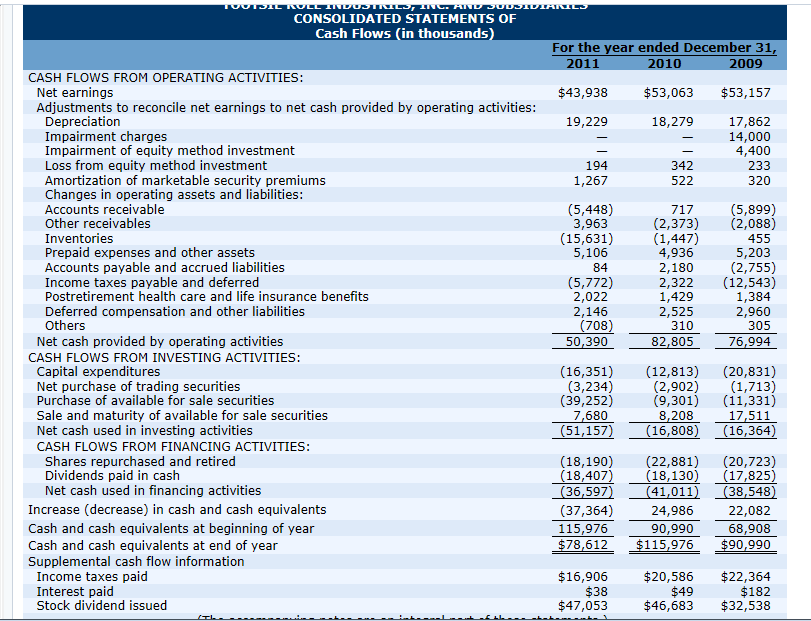Click the Depreciation row label
The width and height of the screenshot is (811, 621).
(82, 121)
